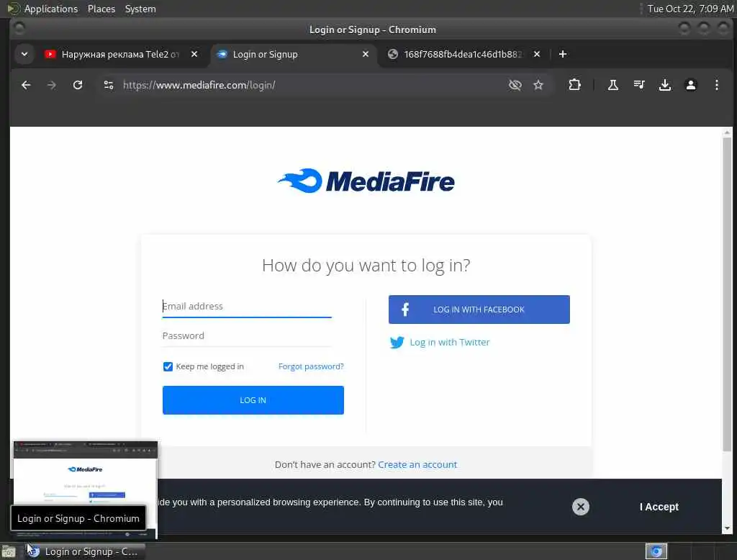
Task: Click the page vertical scrollbar
Action: [727, 294]
